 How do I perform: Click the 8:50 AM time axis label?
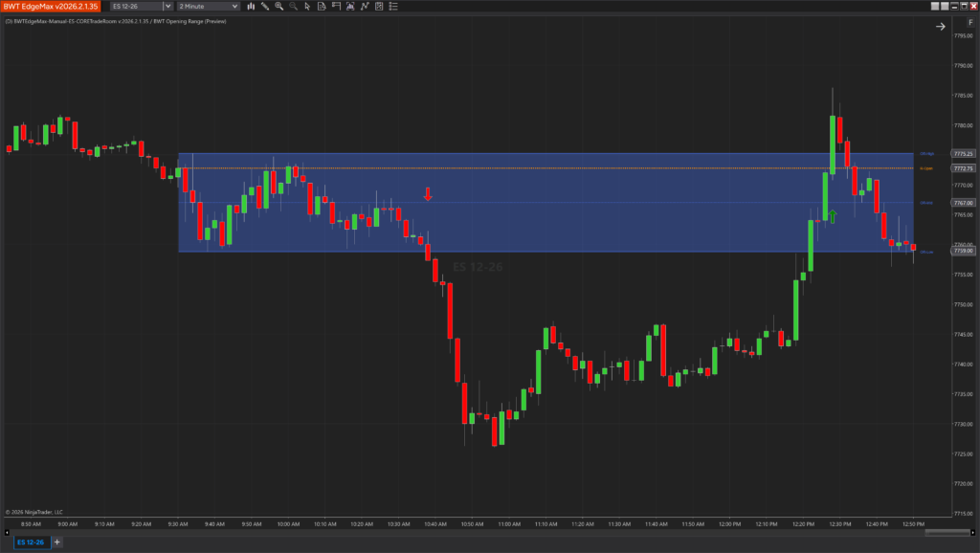[x=31, y=524]
